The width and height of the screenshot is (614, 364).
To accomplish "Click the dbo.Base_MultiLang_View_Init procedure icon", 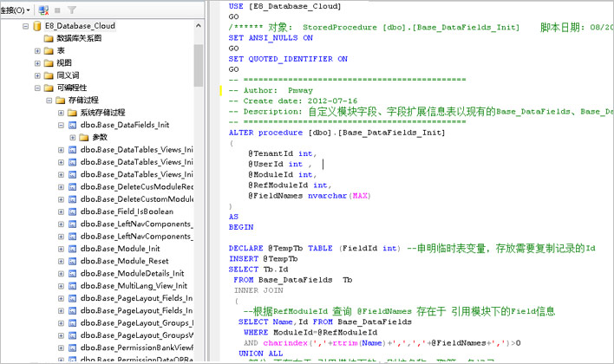I will coord(72,285).
